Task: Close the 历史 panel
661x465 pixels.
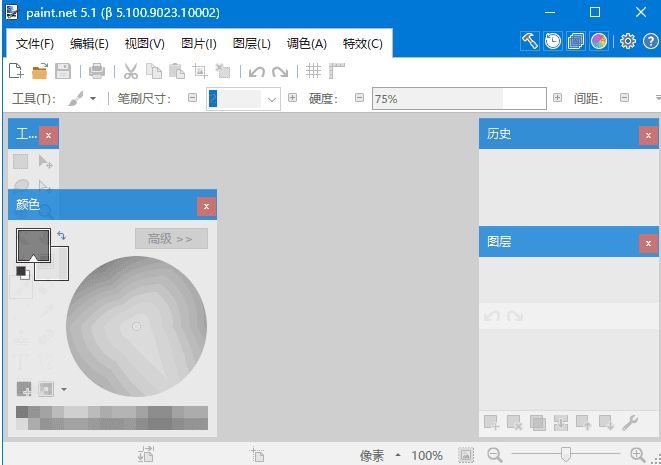Action: [x=648, y=135]
